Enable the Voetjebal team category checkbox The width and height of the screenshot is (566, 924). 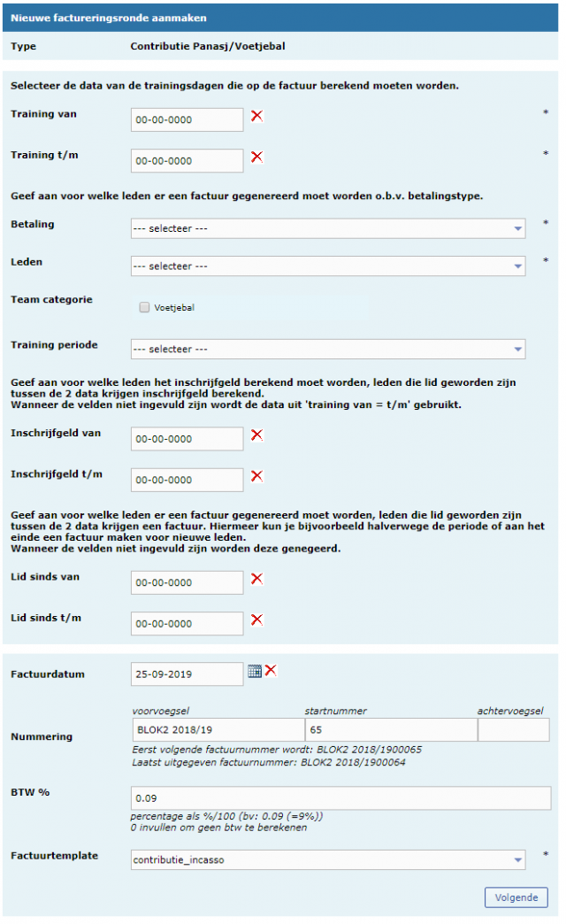point(143,308)
